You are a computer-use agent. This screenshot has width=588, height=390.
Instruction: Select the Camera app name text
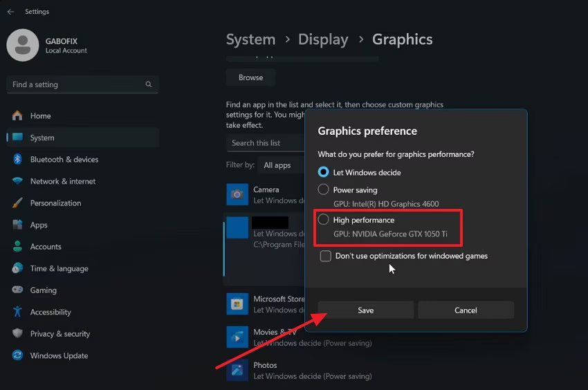(266, 189)
